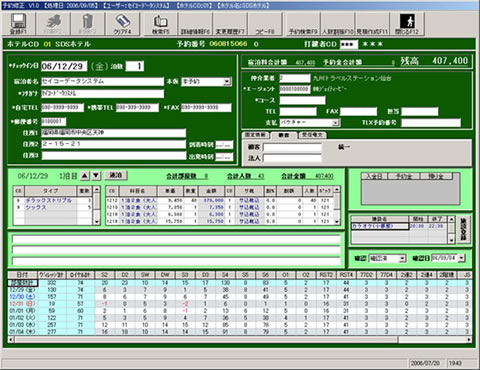Click the up triangle next to 1泊目
The width and height of the screenshot is (480, 370).
click(x=85, y=176)
